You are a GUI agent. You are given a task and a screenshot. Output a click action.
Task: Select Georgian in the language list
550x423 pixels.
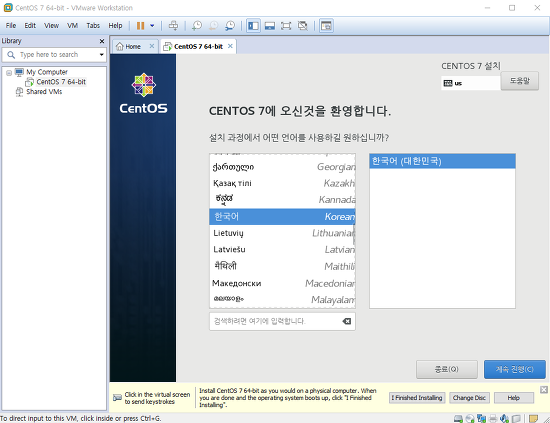[282, 167]
